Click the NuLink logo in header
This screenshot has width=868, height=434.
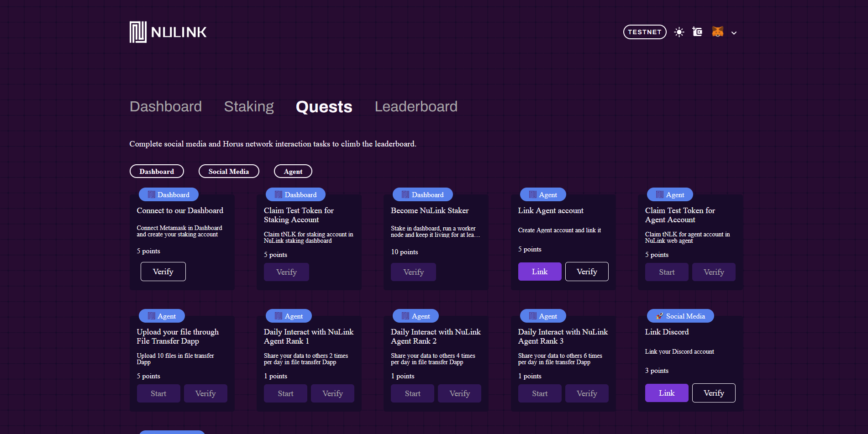click(168, 32)
